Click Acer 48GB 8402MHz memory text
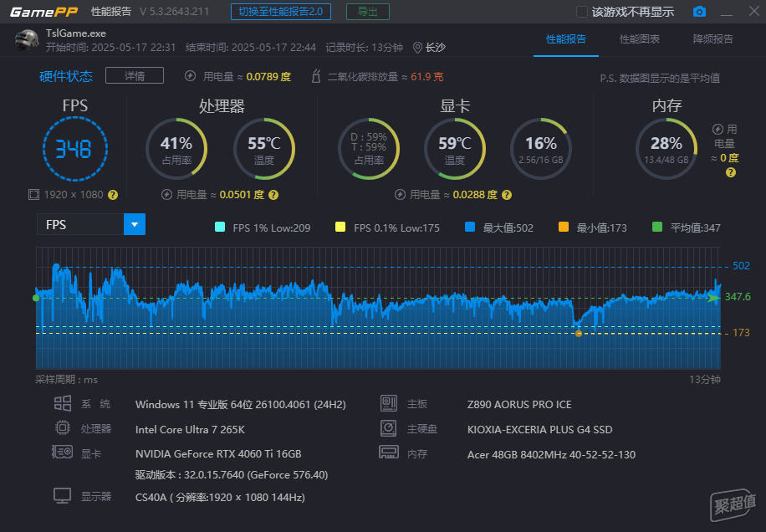 tap(552, 455)
